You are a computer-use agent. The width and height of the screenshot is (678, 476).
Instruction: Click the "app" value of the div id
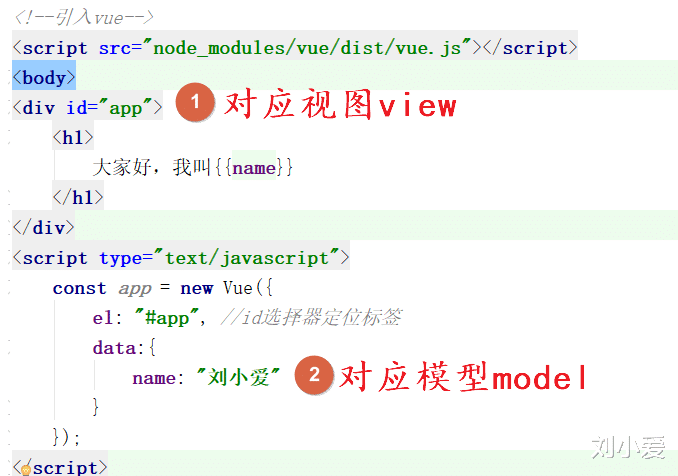coord(125,108)
